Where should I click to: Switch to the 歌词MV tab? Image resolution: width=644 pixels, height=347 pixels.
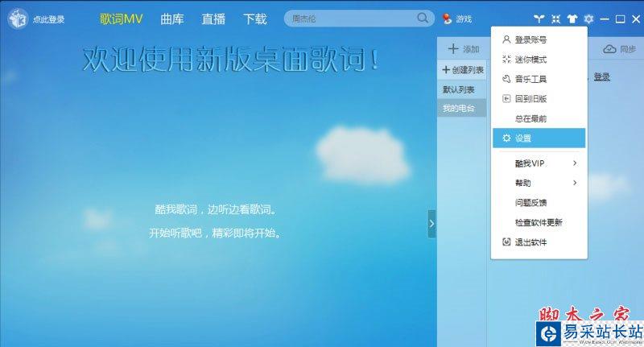(121, 19)
